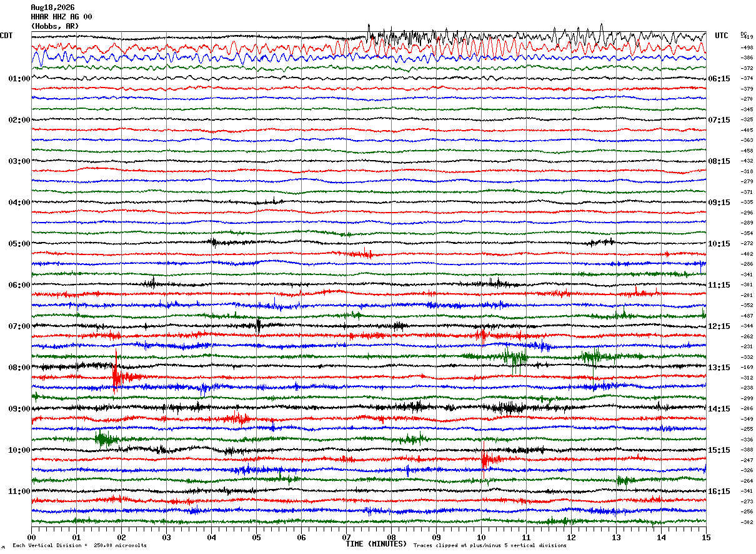
Task: Click minute tick label "15" on x-axis
Action: [x=706, y=537]
